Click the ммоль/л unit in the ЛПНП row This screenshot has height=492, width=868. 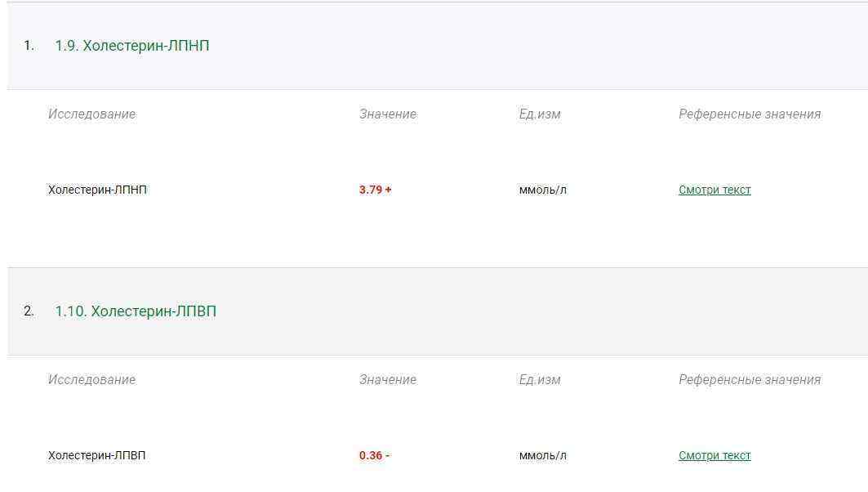click(543, 190)
